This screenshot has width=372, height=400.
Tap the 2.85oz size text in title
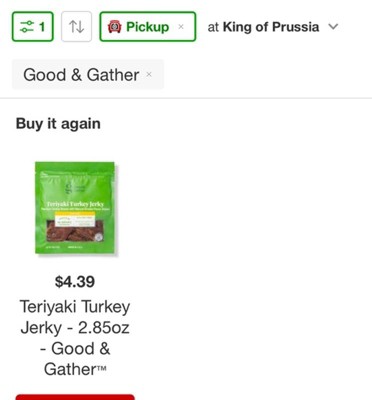[x=104, y=328]
